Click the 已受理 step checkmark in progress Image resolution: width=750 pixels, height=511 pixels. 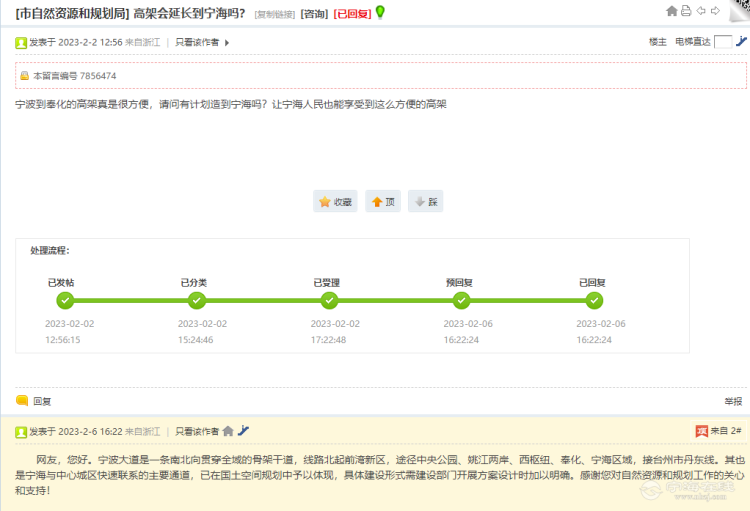click(x=330, y=300)
